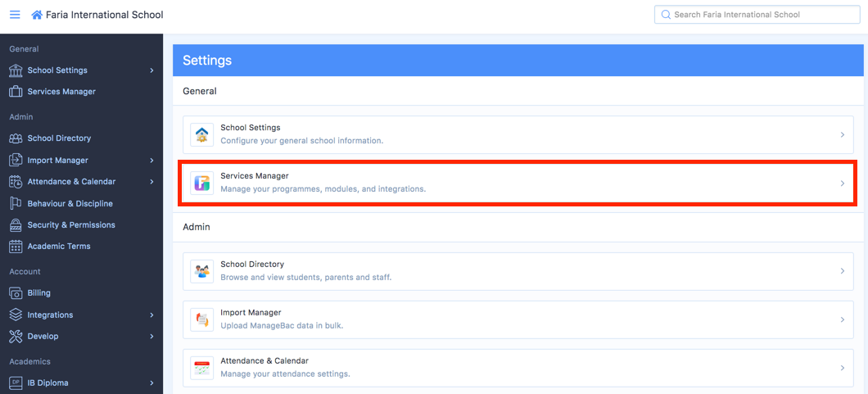Open IB Diploma in the sidebar

click(x=47, y=383)
